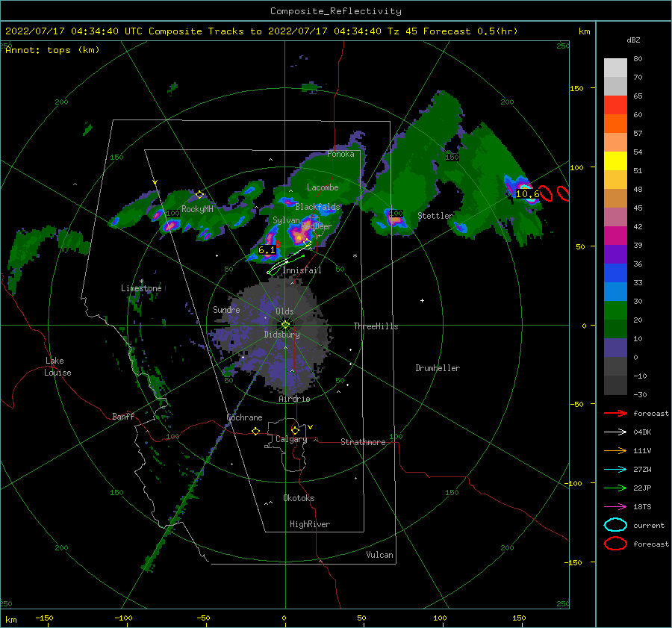Click the Composite_Reflectivity title

pyautogui.click(x=335, y=11)
